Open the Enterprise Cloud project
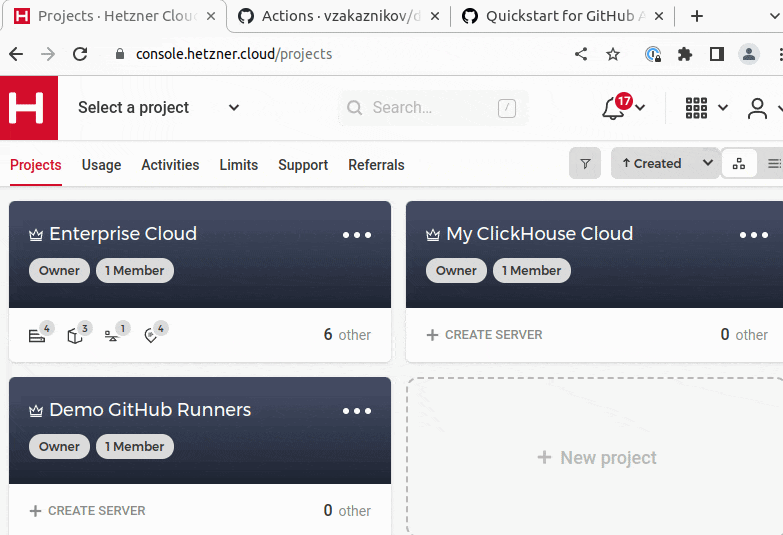 pos(123,234)
